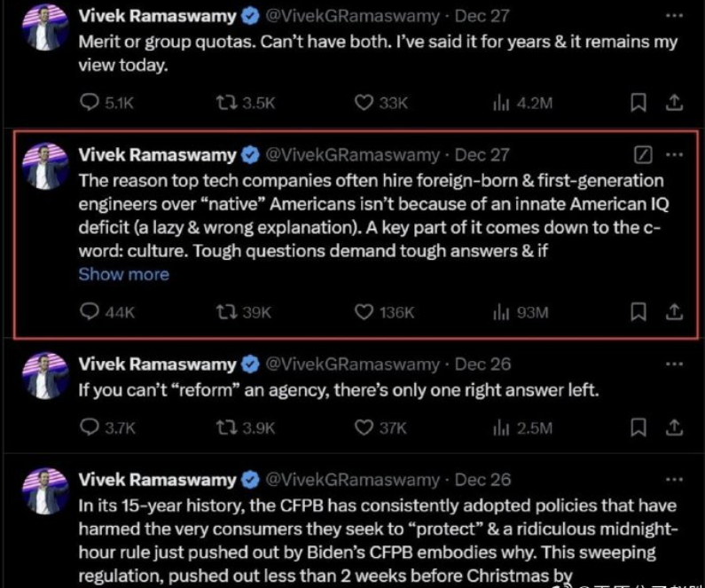The height and width of the screenshot is (588, 705).
Task: Open @VivekGRamaswamy handle on the CFPB tweet
Action: click(353, 480)
